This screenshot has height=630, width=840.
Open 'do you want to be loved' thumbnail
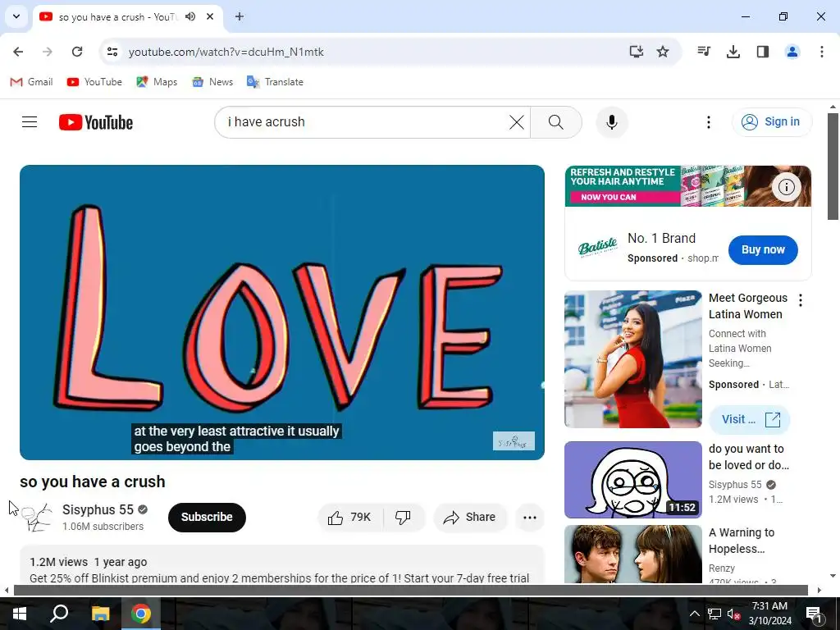(632, 479)
